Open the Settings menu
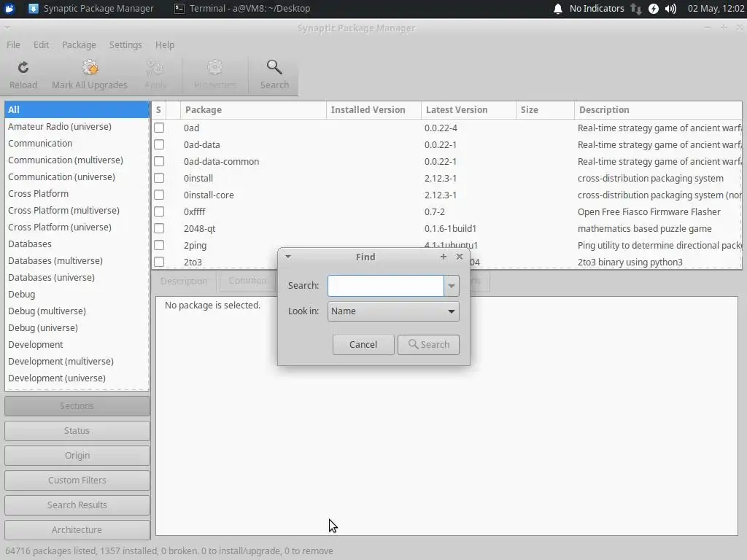Screen dimensions: 747x560 tap(125, 44)
